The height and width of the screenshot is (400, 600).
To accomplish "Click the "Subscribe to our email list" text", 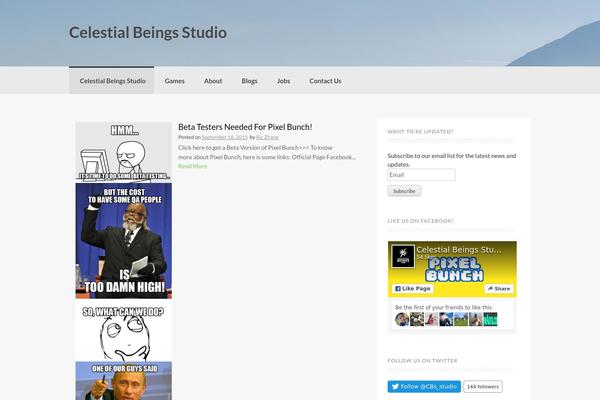I will coord(452,160).
